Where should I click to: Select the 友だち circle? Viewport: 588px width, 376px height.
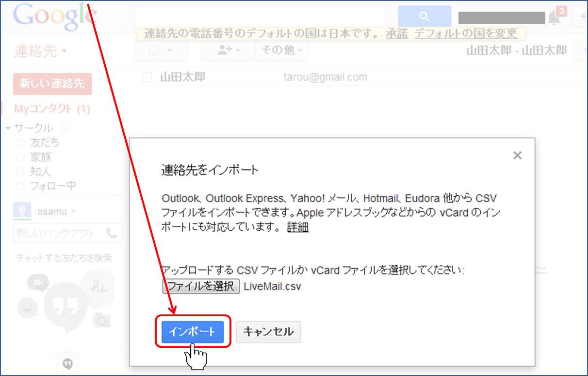click(44, 143)
